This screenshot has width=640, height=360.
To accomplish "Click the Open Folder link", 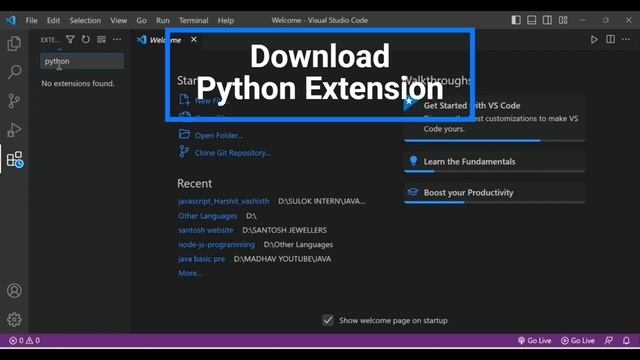I will coord(218,136).
